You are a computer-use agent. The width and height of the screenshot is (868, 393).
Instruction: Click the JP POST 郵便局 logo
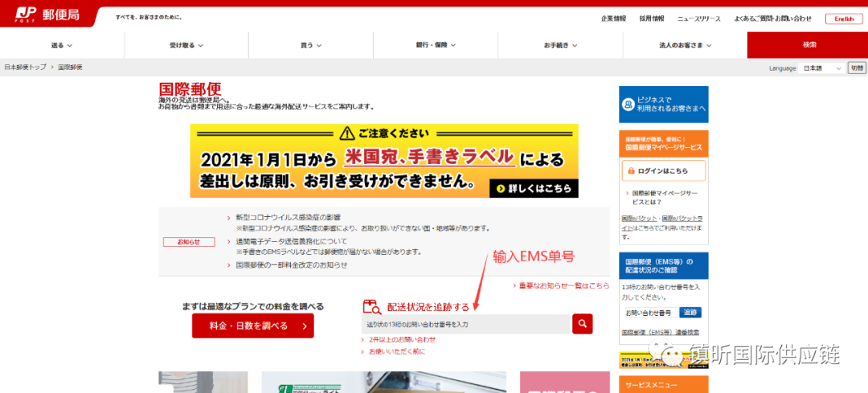[x=47, y=14]
